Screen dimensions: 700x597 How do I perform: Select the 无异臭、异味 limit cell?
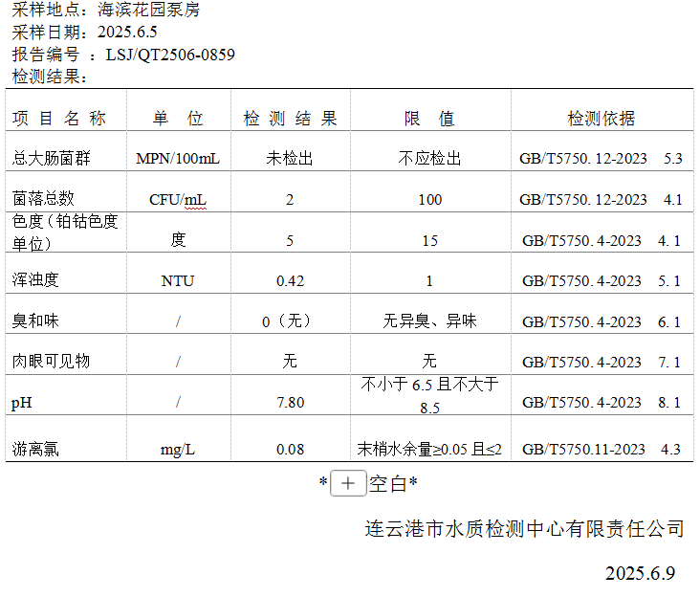tap(429, 321)
